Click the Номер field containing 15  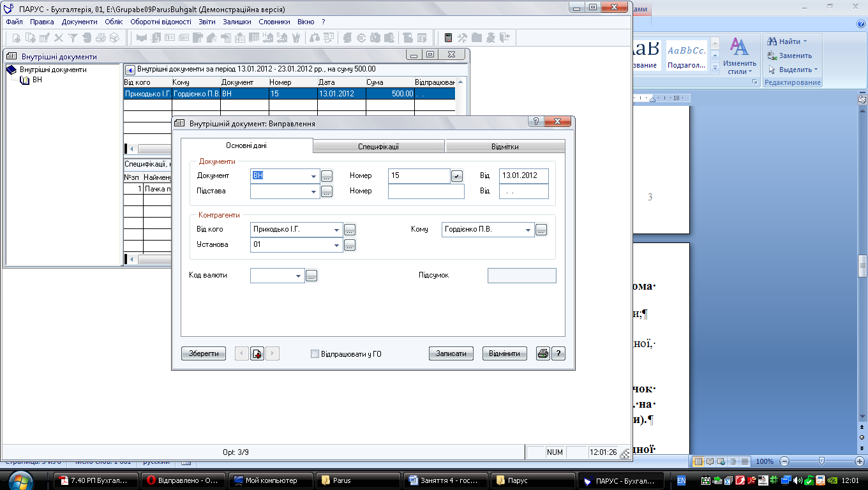click(x=419, y=175)
